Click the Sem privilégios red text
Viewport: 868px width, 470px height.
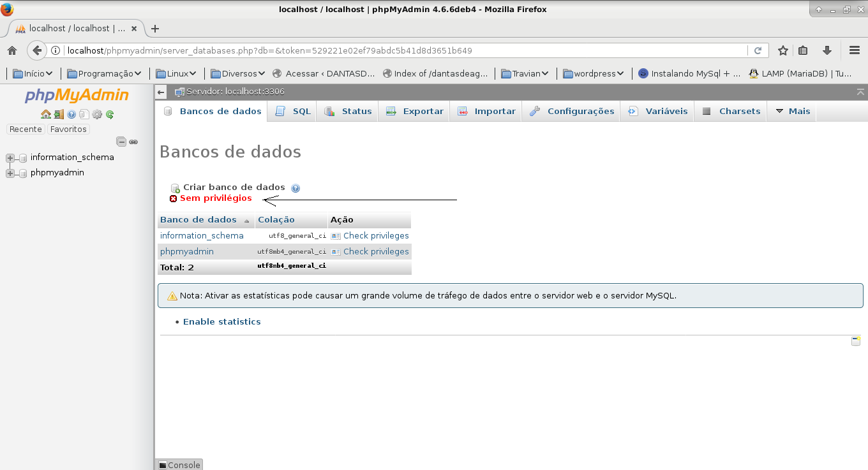point(216,198)
